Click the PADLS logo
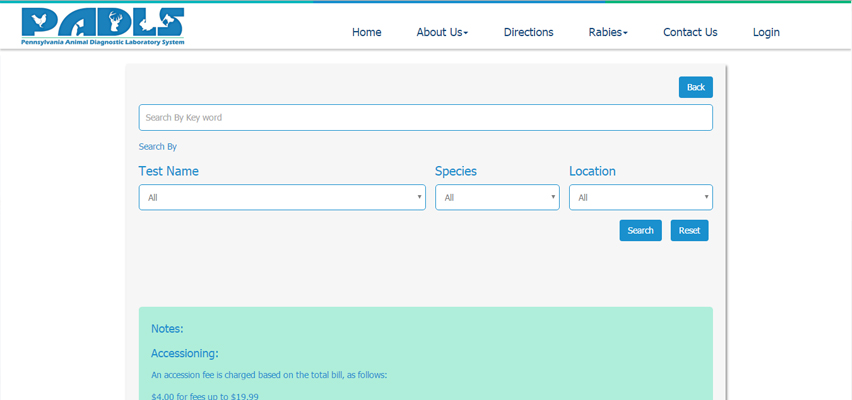The image size is (852, 400). [103, 26]
